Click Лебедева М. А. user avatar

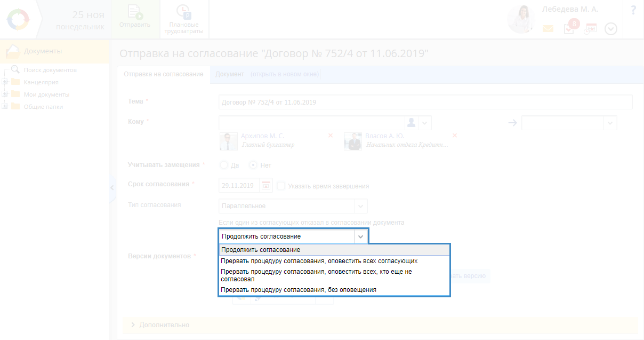[x=521, y=19]
